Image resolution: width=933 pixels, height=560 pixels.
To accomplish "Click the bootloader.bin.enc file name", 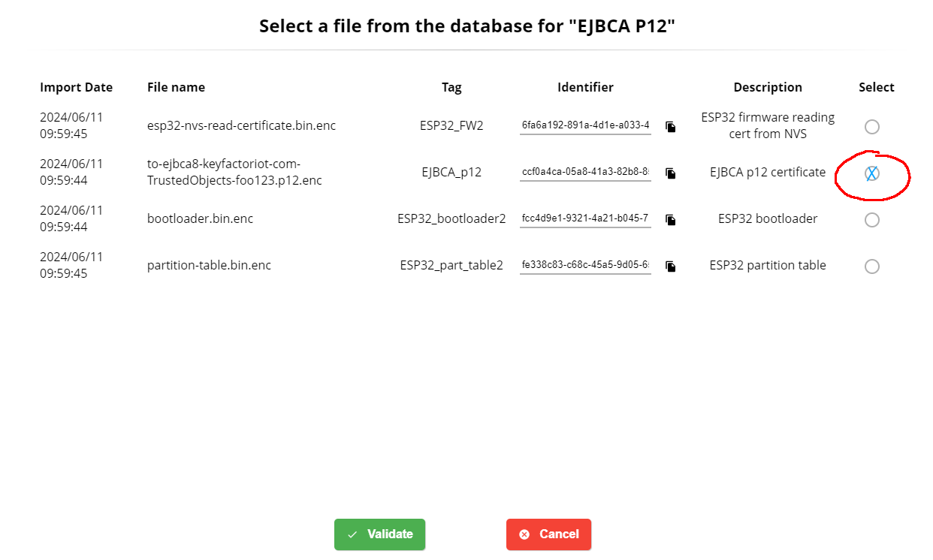I will pyautogui.click(x=200, y=219).
